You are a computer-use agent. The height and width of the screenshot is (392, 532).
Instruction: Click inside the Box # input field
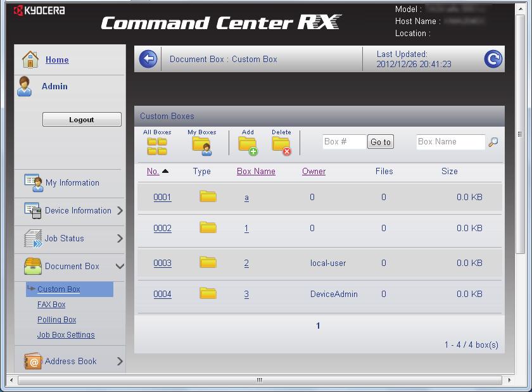click(x=345, y=141)
